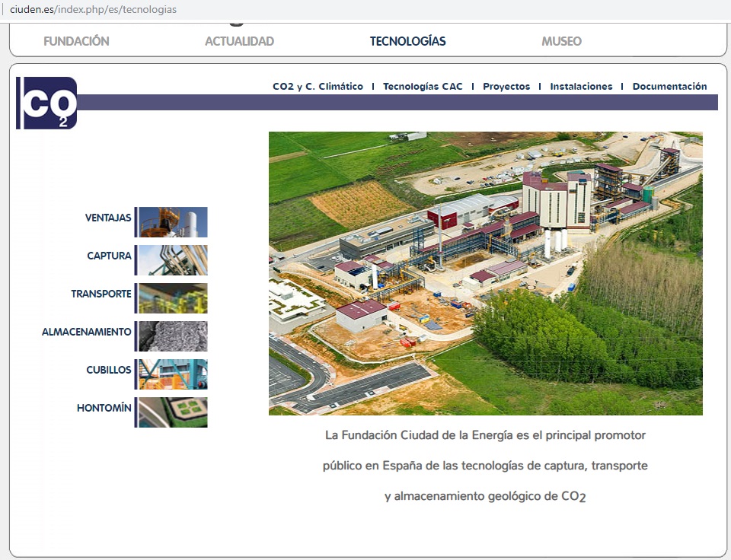Click the CUBILLOS text link
This screenshot has width=731, height=560.
tap(109, 370)
